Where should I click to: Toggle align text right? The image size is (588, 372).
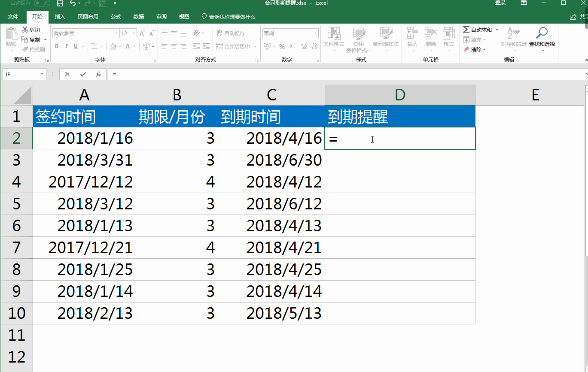click(183, 46)
